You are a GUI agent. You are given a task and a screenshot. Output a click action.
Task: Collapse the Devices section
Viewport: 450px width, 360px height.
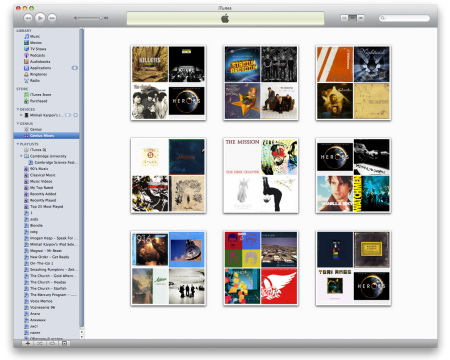pos(18,109)
